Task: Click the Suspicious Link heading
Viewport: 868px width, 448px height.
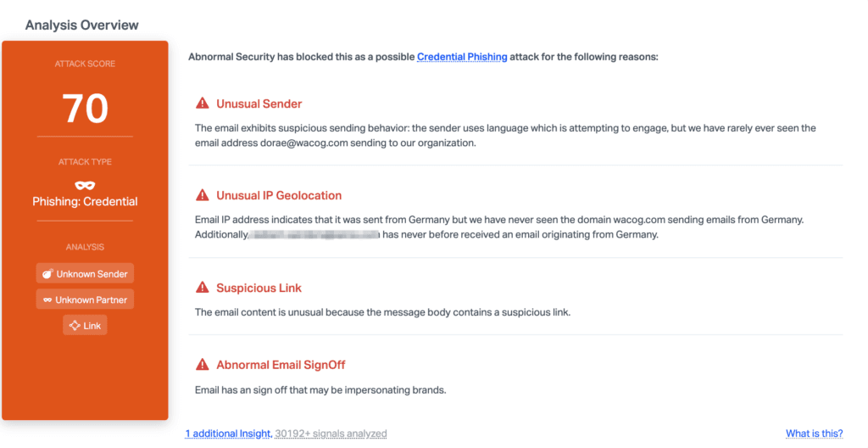Action: (259, 288)
